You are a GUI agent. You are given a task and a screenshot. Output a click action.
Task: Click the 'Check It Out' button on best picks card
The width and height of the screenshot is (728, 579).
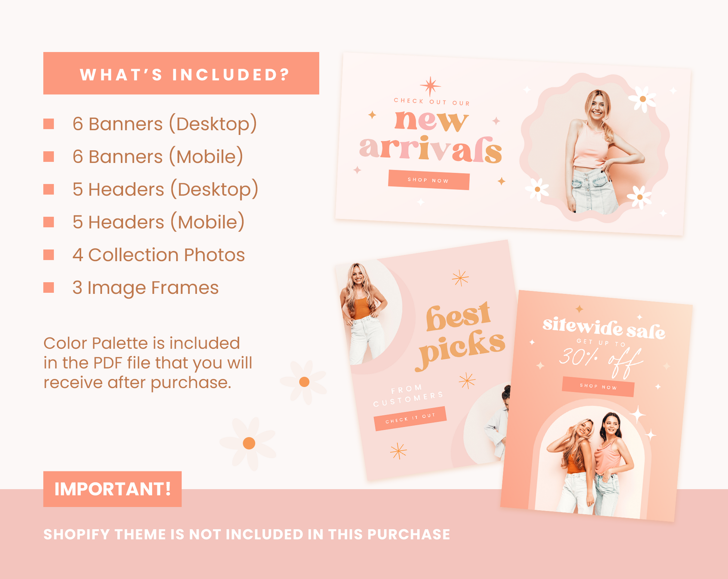coord(410,418)
